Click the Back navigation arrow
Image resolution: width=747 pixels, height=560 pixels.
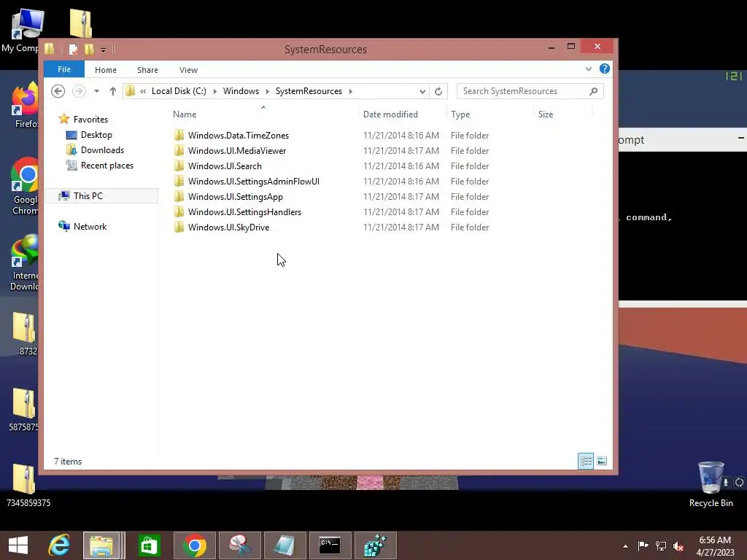[58, 91]
